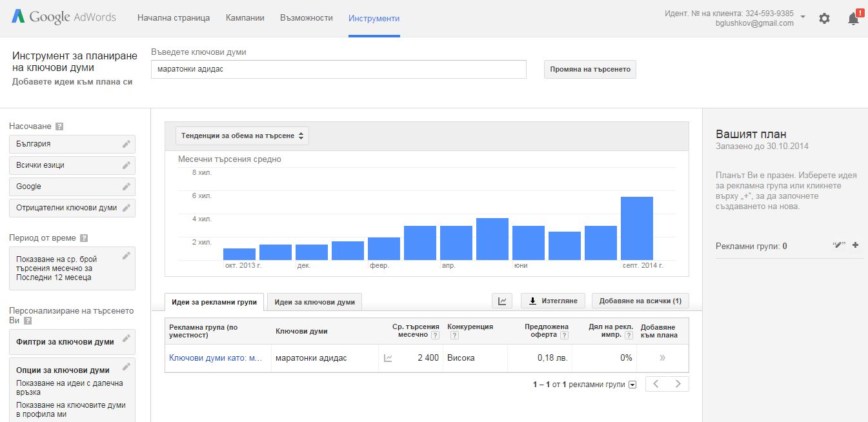The width and height of the screenshot is (868, 422).
Task: Help icon for Дял на рекл. импр.
Action: (x=629, y=336)
